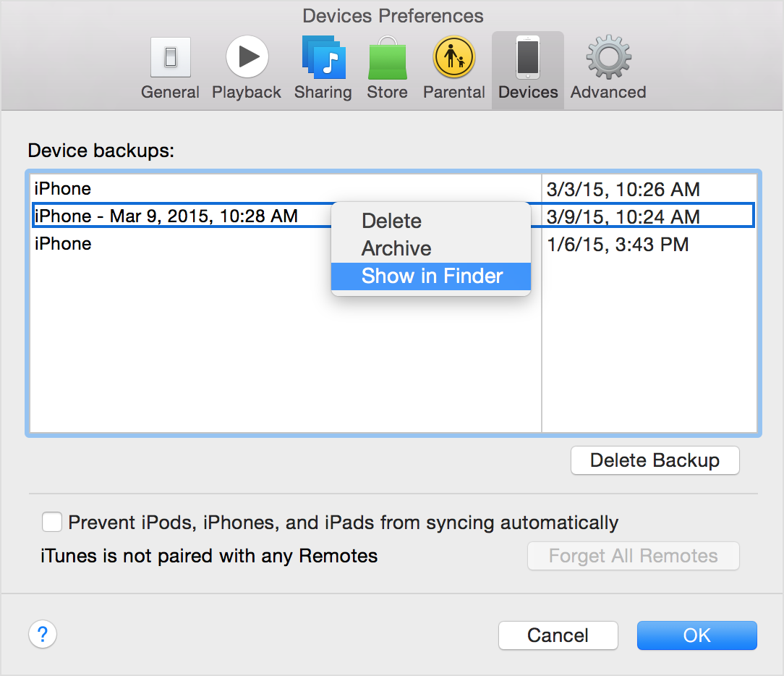Switch to the Sharing preferences pane
Viewport: 784px width, 676px height.
coord(323,69)
